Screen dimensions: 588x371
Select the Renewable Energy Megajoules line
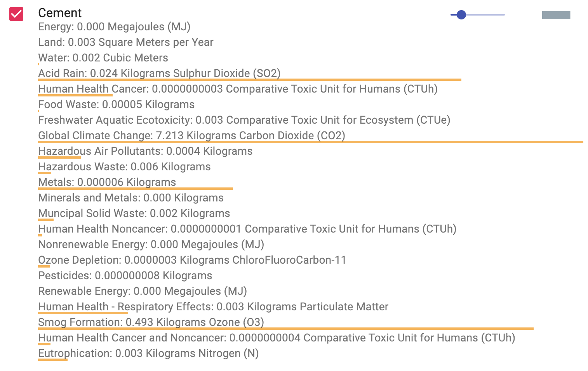[142, 291]
